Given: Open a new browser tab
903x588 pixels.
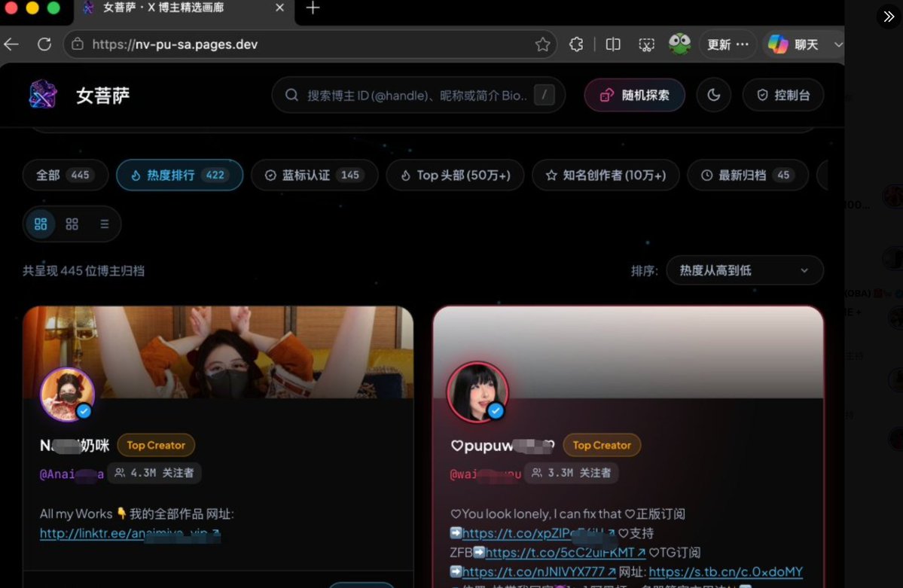Looking at the screenshot, I should click(313, 8).
